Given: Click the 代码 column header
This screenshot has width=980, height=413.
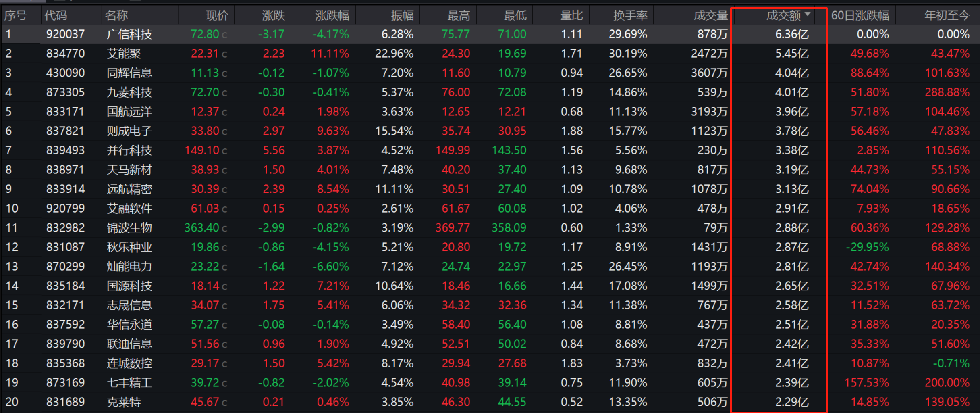Looking at the screenshot, I should [56, 15].
